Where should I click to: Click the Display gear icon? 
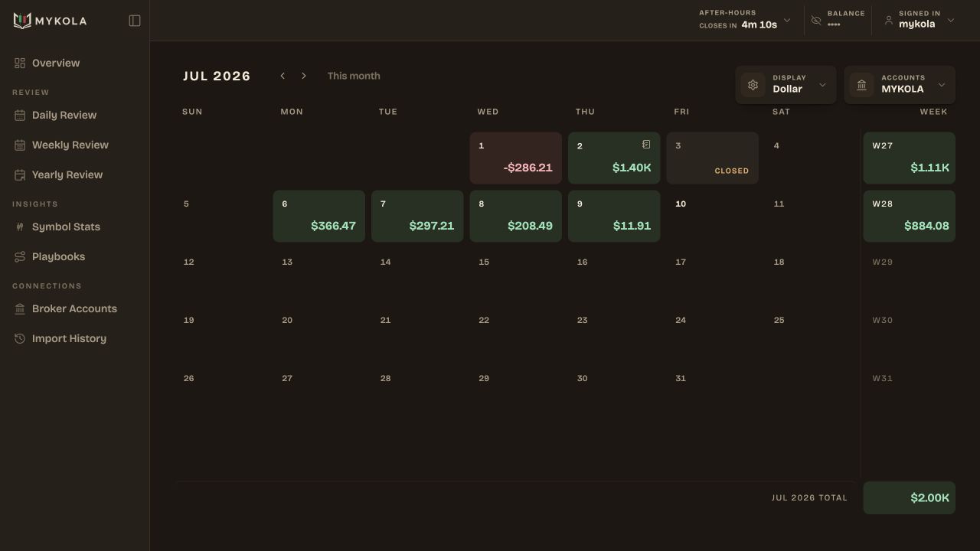click(753, 85)
